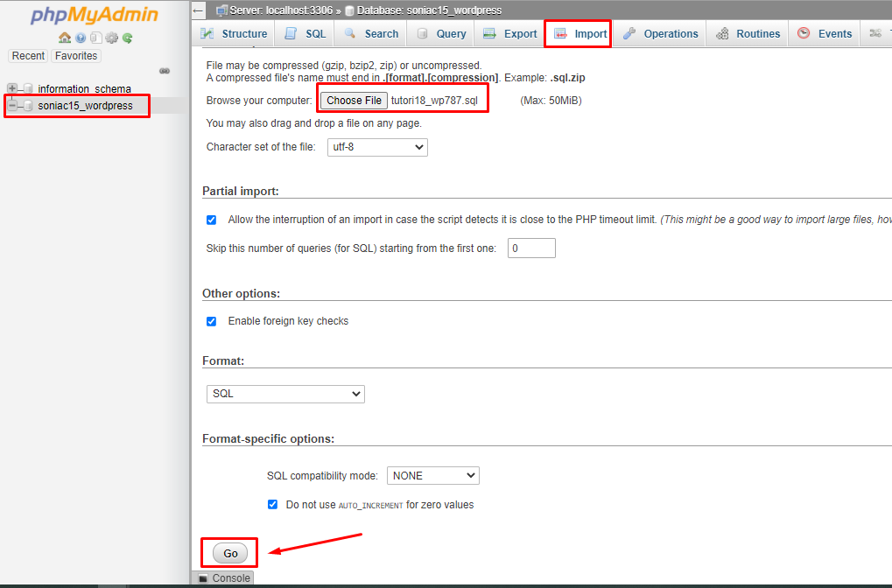Image resolution: width=892 pixels, height=588 pixels.
Task: Click the (Max: 50MiB) text
Action: click(551, 101)
